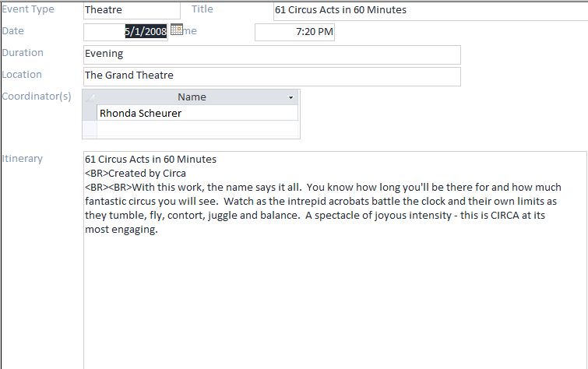Click the Title field with 61 Circus Acts
This screenshot has width=588, height=369.
[x=431, y=10]
